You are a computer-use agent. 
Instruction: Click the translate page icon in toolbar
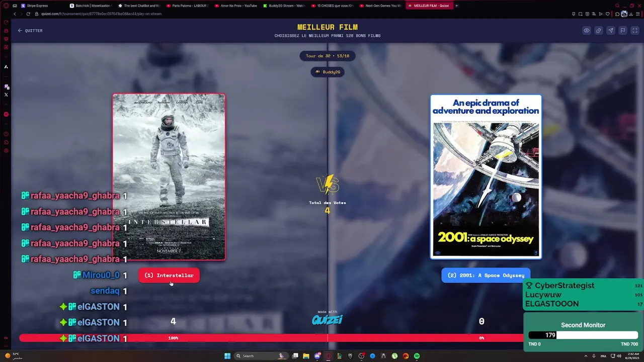594,14
